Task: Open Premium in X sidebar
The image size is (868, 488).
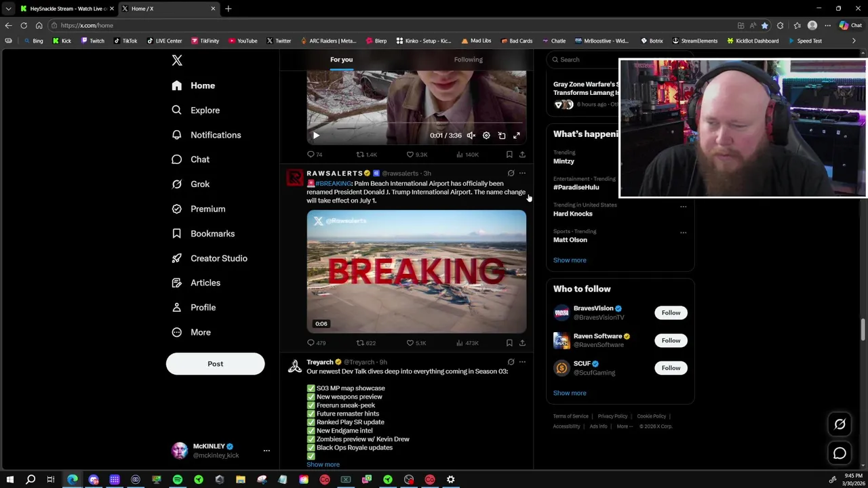Action: pos(199,209)
